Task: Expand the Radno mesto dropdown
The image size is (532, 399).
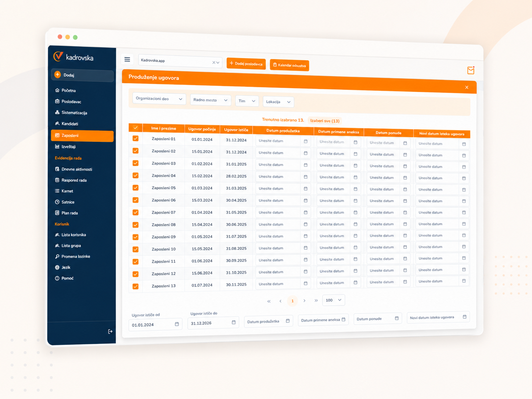Action: (x=211, y=100)
